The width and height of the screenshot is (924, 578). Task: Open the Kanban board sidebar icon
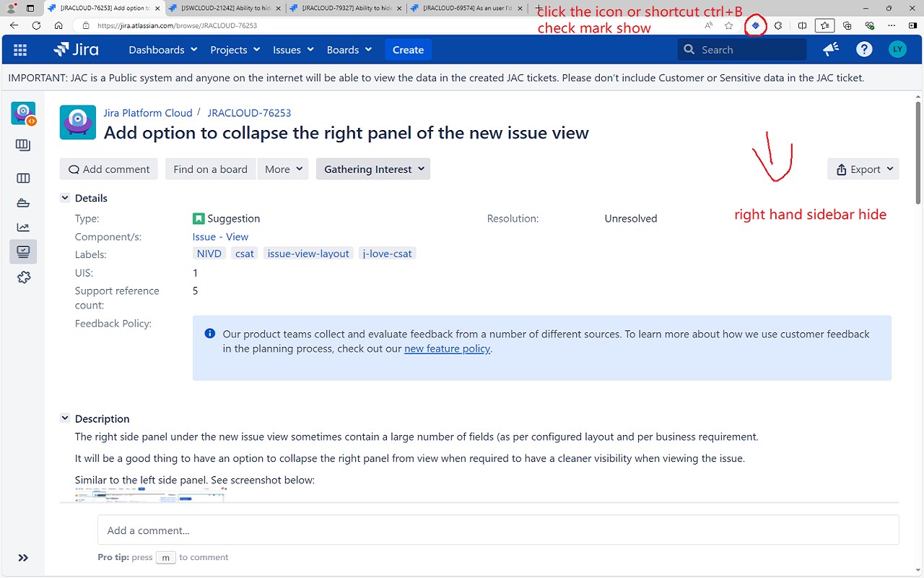[23, 145]
